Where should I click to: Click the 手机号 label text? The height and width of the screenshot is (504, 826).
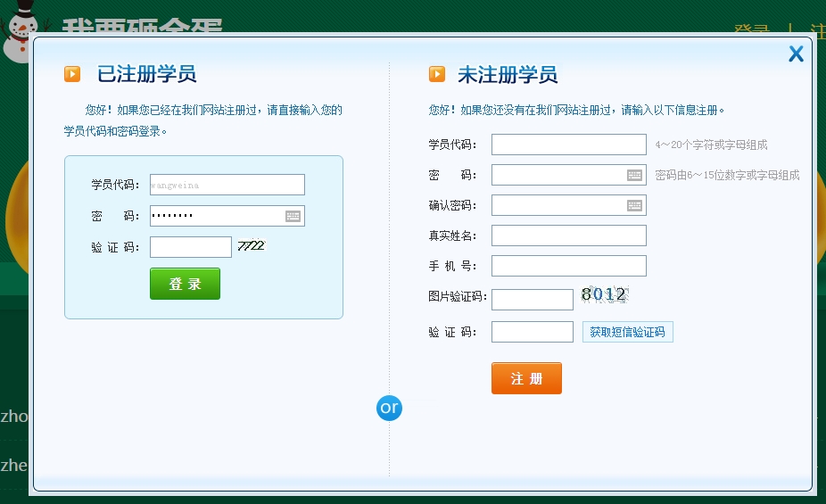tap(452, 267)
